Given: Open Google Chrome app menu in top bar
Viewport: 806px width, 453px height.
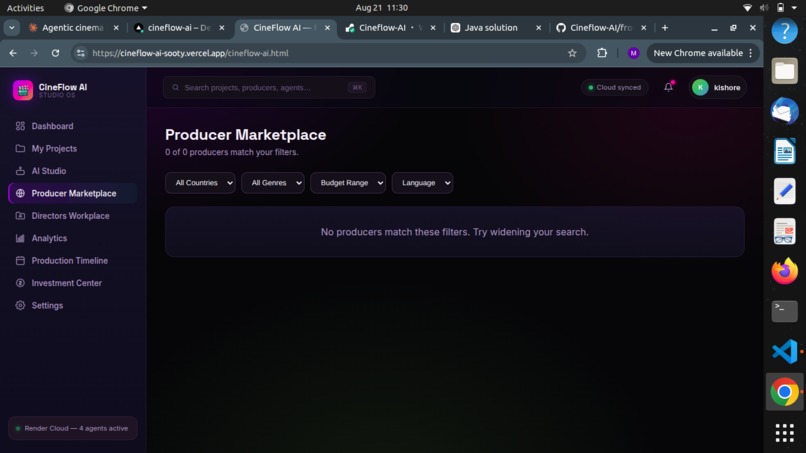Looking at the screenshot, I should pyautogui.click(x=106, y=8).
